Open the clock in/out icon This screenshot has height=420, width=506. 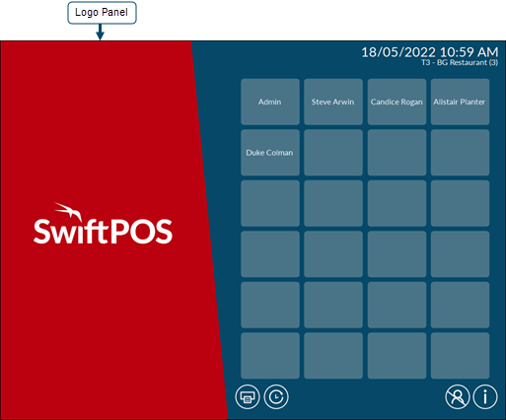click(276, 396)
